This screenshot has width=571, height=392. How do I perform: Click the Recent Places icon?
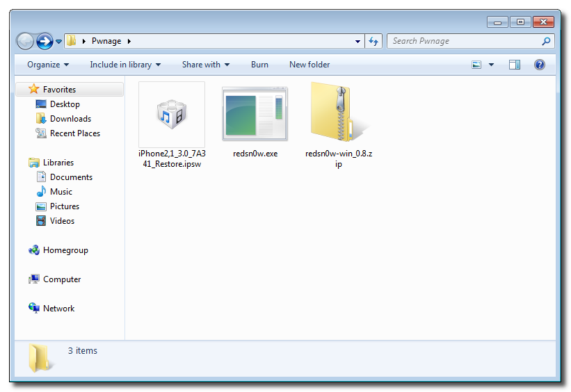click(x=41, y=133)
